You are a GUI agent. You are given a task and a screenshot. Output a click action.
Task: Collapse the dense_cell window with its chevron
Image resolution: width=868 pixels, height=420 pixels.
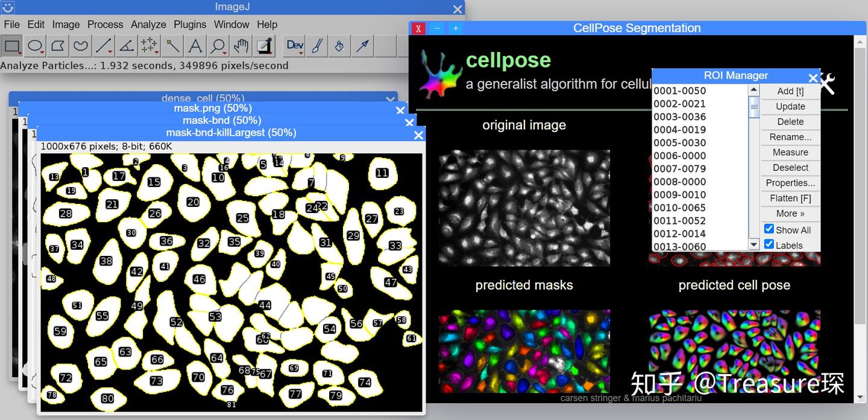tap(390, 99)
